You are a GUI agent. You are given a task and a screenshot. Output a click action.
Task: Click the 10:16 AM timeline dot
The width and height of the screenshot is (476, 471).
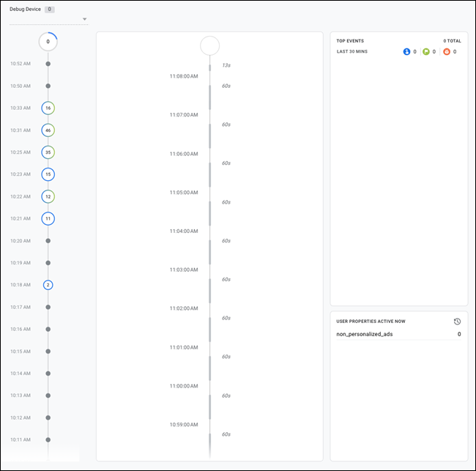coord(48,329)
